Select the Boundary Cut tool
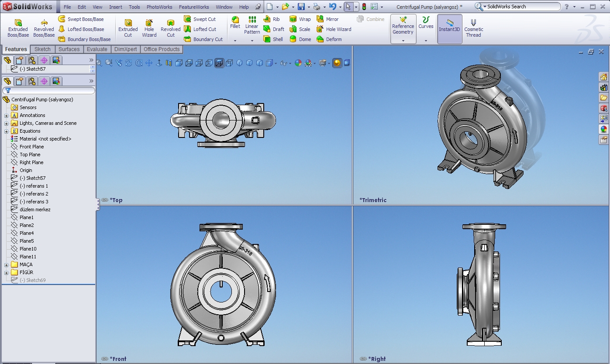 click(x=203, y=39)
